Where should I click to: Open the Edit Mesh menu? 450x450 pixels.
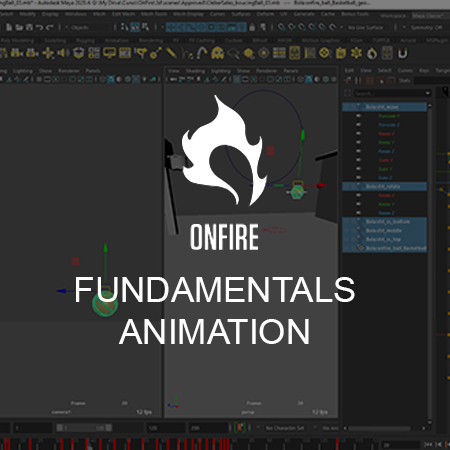(x=123, y=14)
